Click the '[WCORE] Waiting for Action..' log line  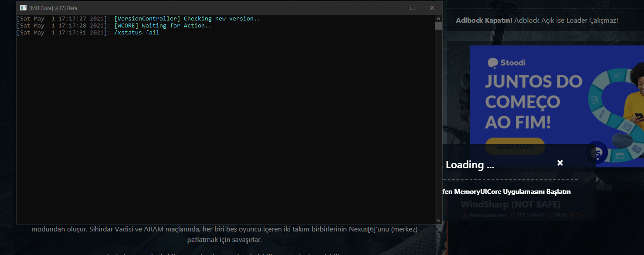click(163, 26)
